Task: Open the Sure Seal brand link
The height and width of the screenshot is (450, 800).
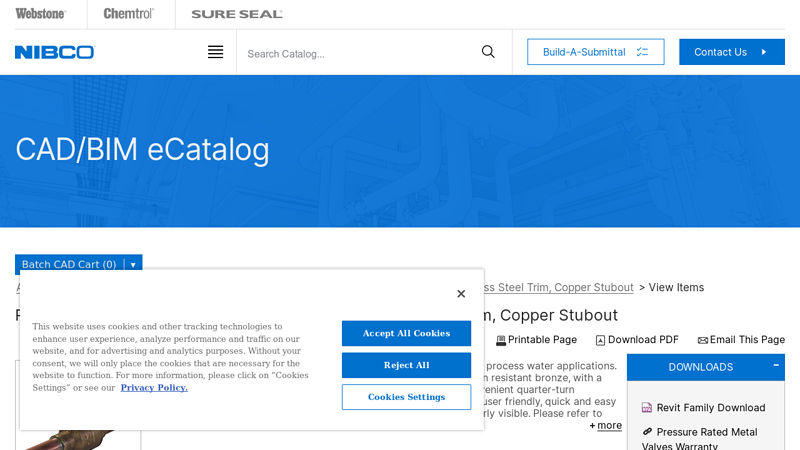Action: (x=237, y=14)
